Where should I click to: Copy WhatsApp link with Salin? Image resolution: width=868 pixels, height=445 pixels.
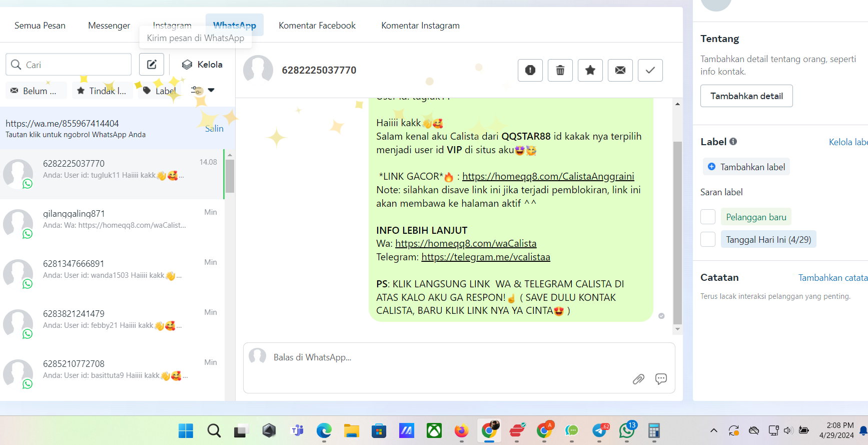[x=214, y=129]
